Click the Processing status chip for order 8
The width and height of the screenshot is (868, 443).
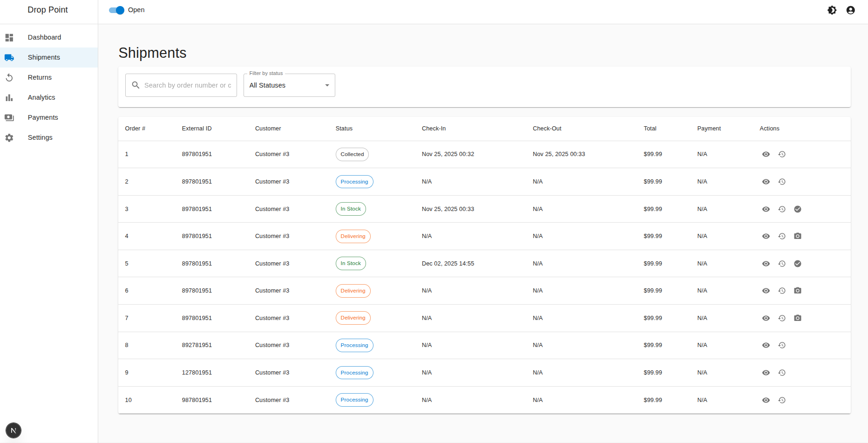[x=354, y=345]
